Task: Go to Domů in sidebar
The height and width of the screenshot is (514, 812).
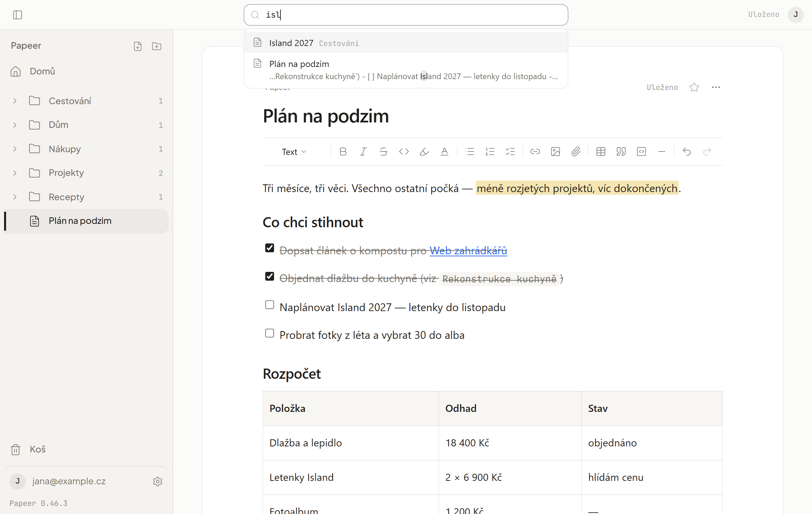Action: click(x=86, y=71)
